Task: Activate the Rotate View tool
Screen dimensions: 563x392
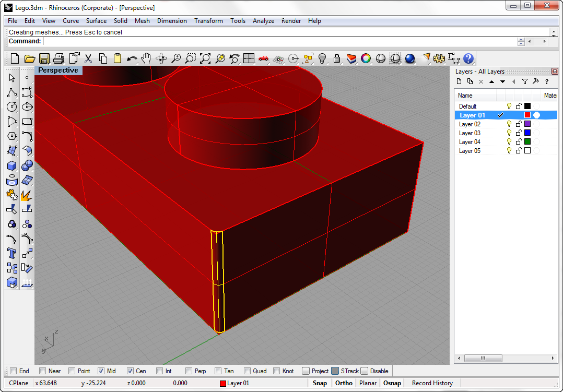Action: click(x=161, y=58)
